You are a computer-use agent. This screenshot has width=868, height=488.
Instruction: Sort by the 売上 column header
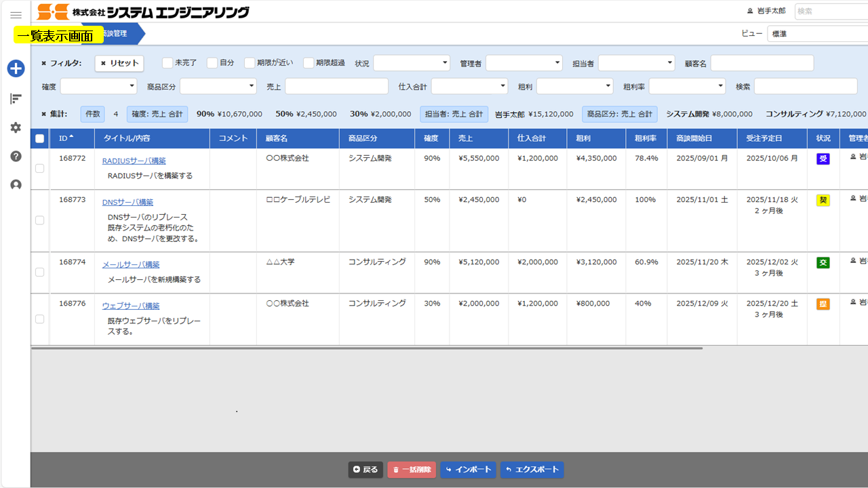465,138
